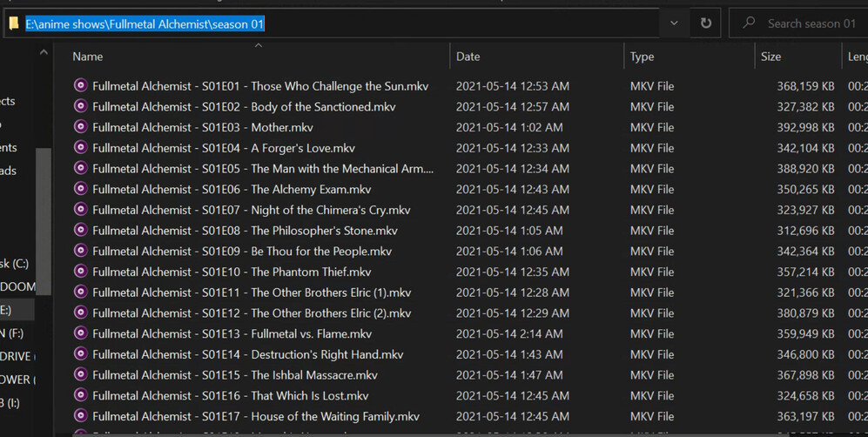
Task: Click the S01E05 file's media icon
Action: click(x=81, y=168)
